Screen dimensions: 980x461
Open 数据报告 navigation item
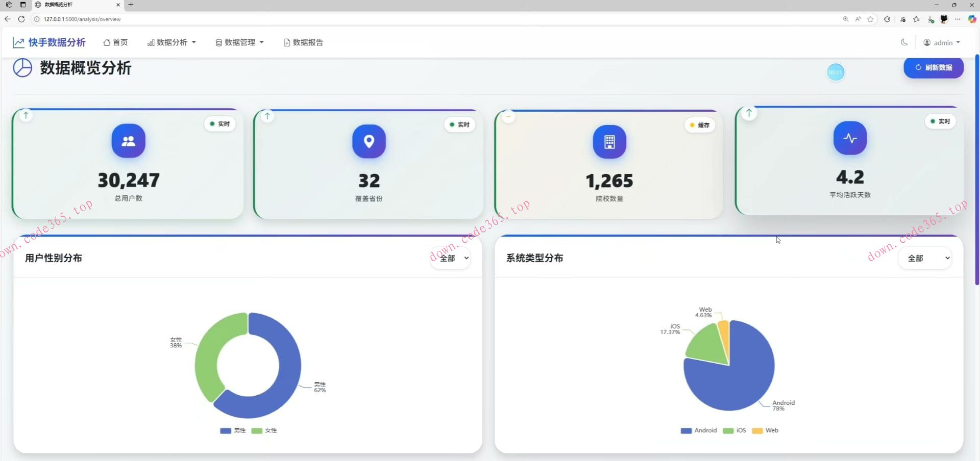[x=303, y=42]
